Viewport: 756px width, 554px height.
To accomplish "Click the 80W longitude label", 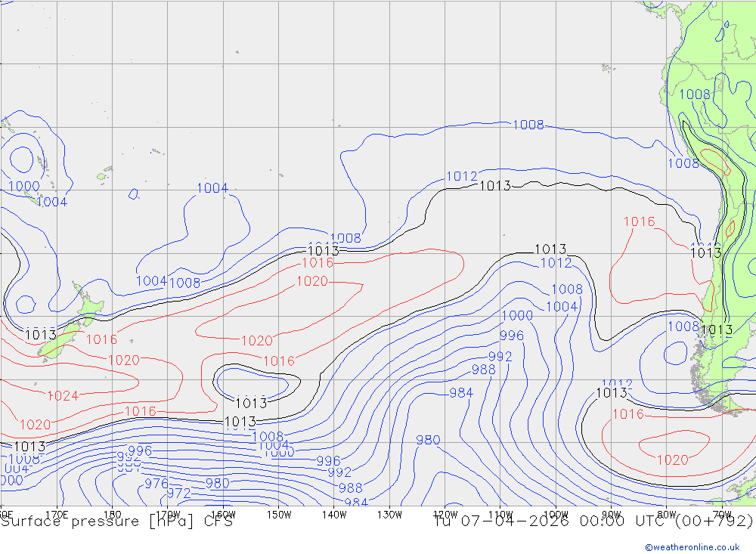I will tap(667, 515).
